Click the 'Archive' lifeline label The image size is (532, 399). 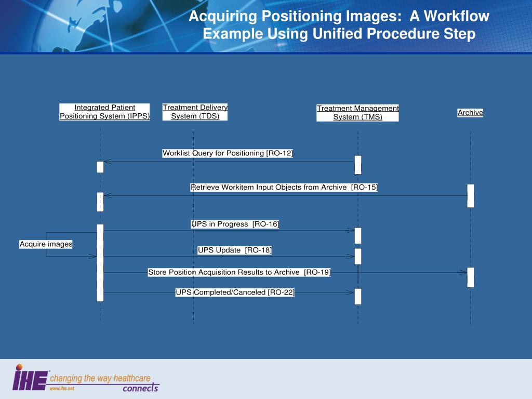[x=470, y=113]
